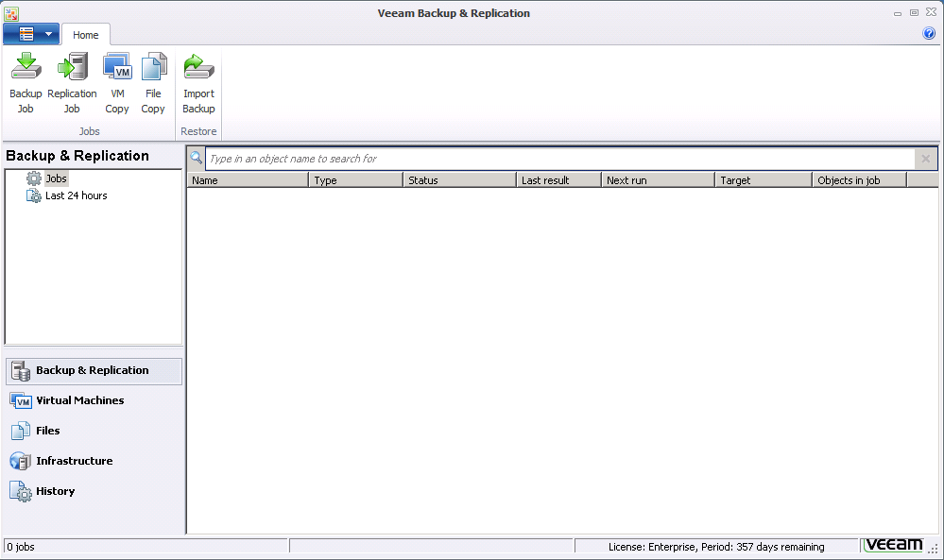Sort by Objects in job column
Viewport: 944px width, 560px height.
coord(859,179)
